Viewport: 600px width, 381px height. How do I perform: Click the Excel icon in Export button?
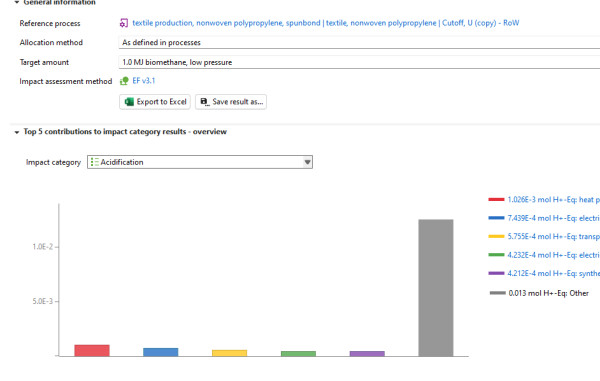(x=129, y=102)
